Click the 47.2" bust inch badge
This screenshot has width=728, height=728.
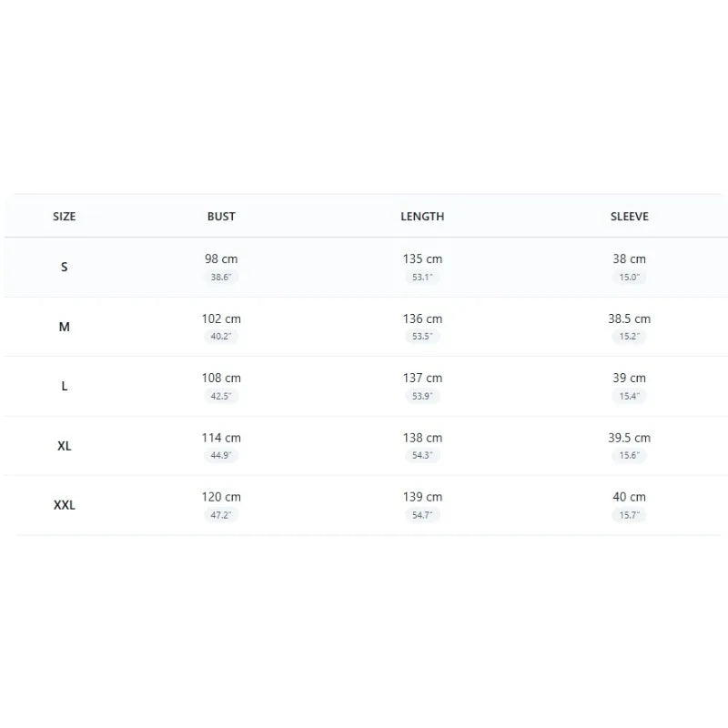[221, 515]
